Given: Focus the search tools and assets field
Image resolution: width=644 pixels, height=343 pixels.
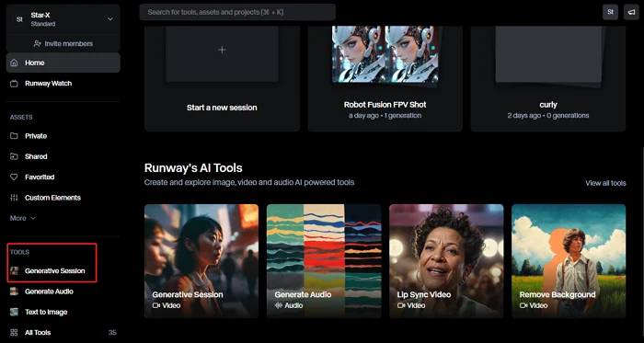Looking at the screenshot, I should point(237,12).
